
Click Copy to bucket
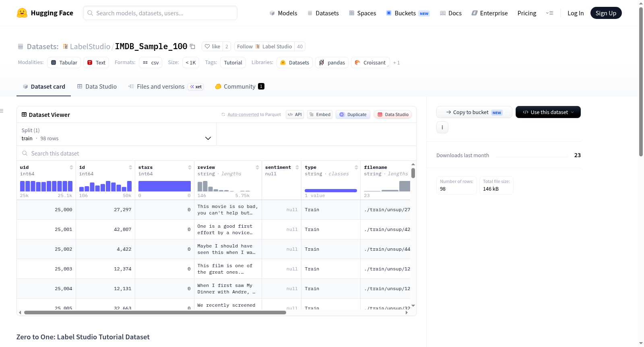474,112
